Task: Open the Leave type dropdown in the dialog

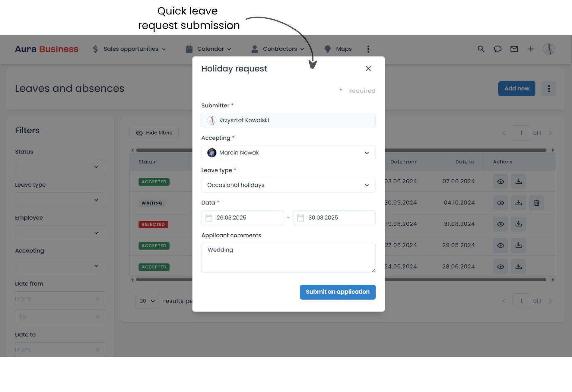Action: 367,185
